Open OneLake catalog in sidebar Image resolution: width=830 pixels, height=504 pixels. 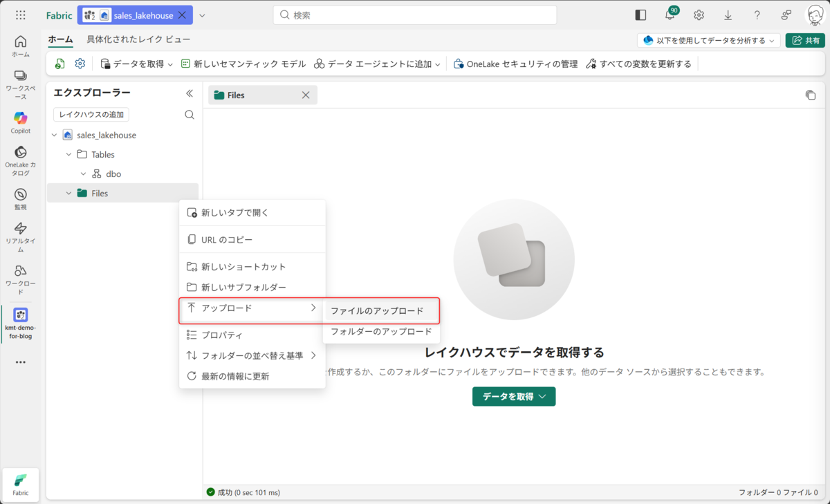tap(21, 160)
